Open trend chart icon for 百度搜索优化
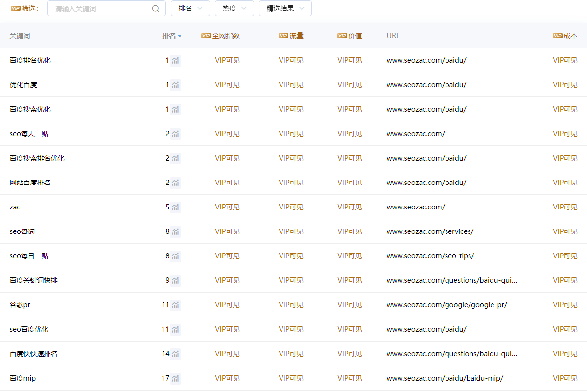 [x=175, y=109]
